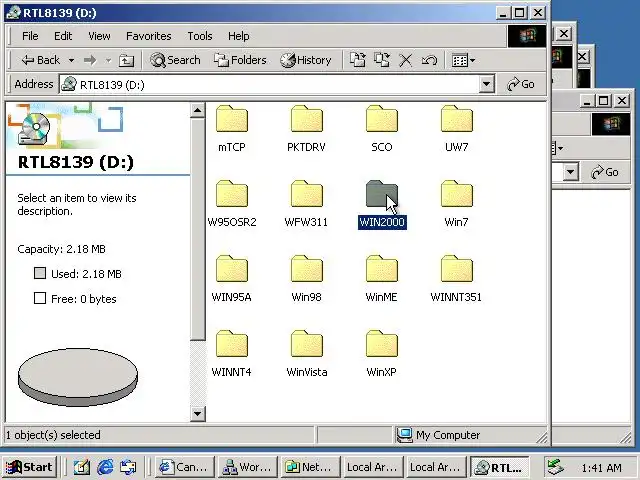This screenshot has height=480, width=640.
Task: Expand address dropdown in the background window
Action: coord(571,172)
